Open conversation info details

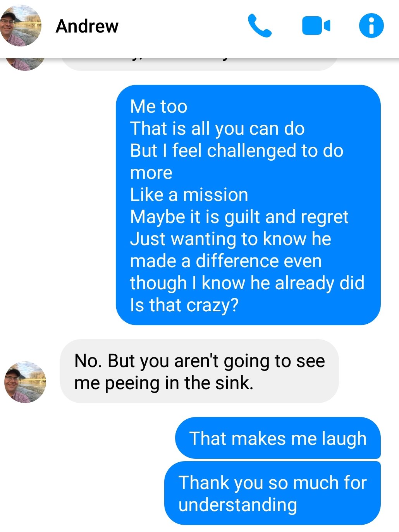371,26
